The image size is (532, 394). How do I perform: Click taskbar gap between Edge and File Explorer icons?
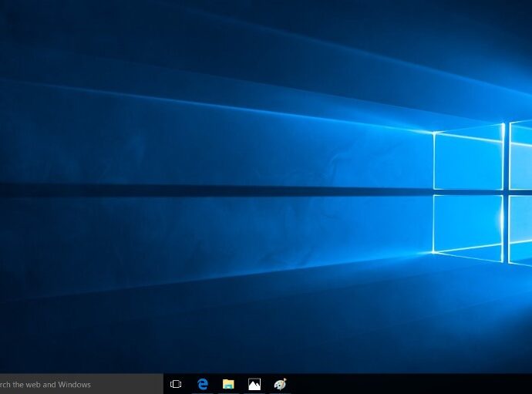click(216, 384)
